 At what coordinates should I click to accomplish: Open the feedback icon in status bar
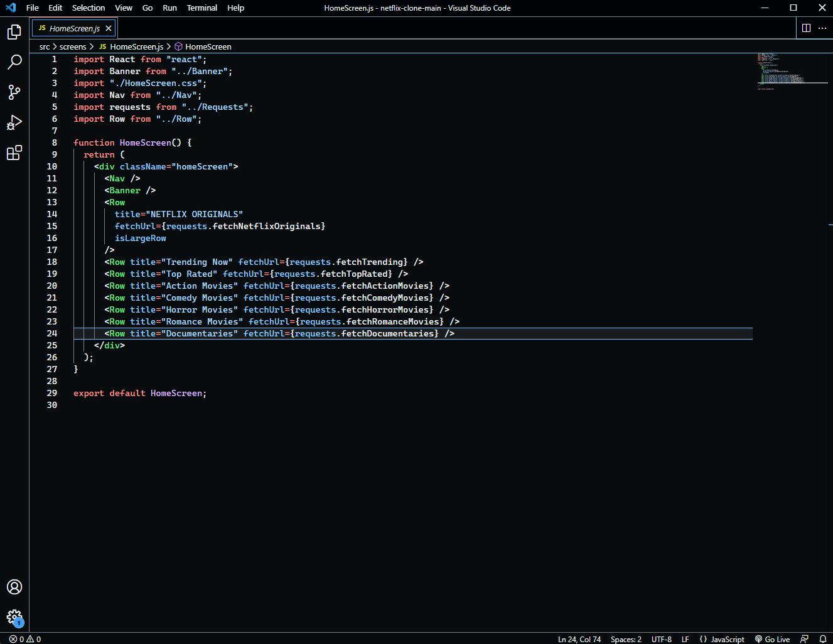point(804,639)
